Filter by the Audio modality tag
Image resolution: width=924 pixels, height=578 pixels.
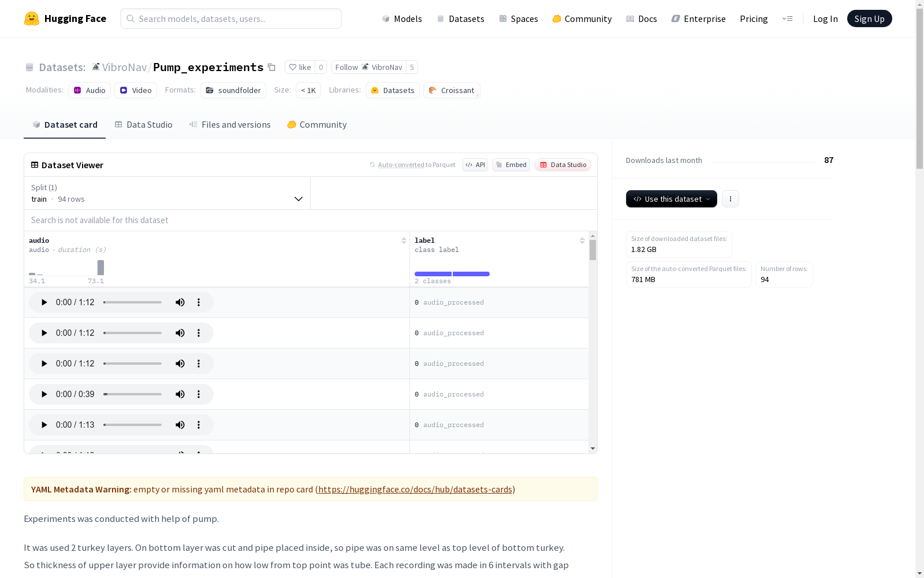pyautogui.click(x=90, y=90)
